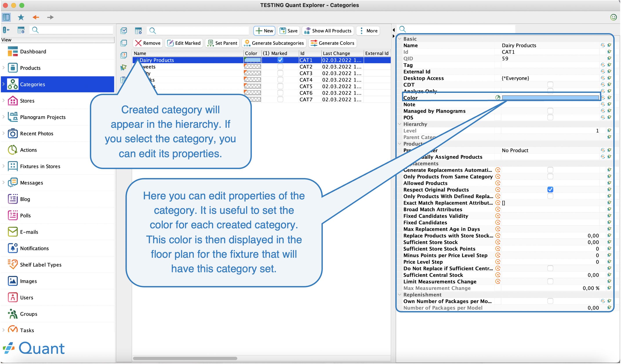Screen dimensions: 621x364
Task: Open Products section
Action: pos(30,68)
